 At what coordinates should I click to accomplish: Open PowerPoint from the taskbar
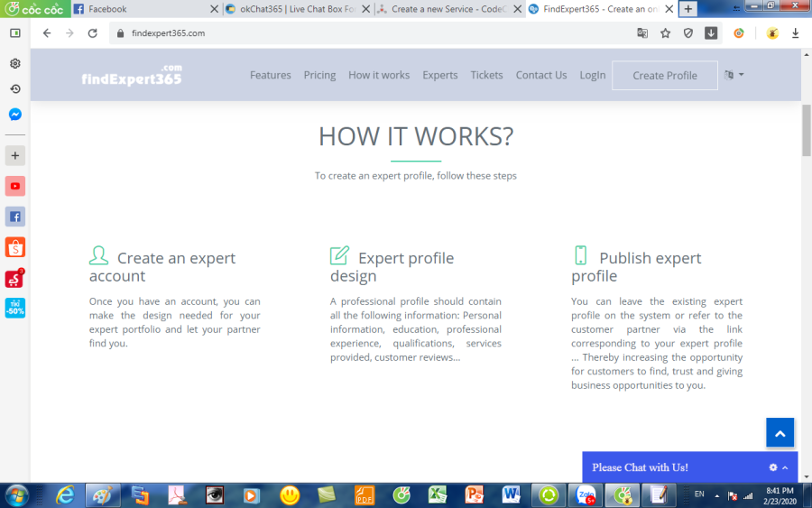click(x=474, y=495)
